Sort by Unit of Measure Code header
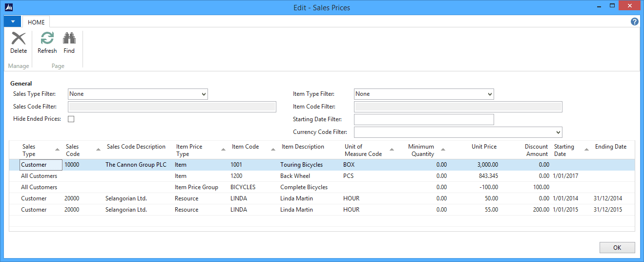Screen dimensions: 644x262 coord(369,150)
